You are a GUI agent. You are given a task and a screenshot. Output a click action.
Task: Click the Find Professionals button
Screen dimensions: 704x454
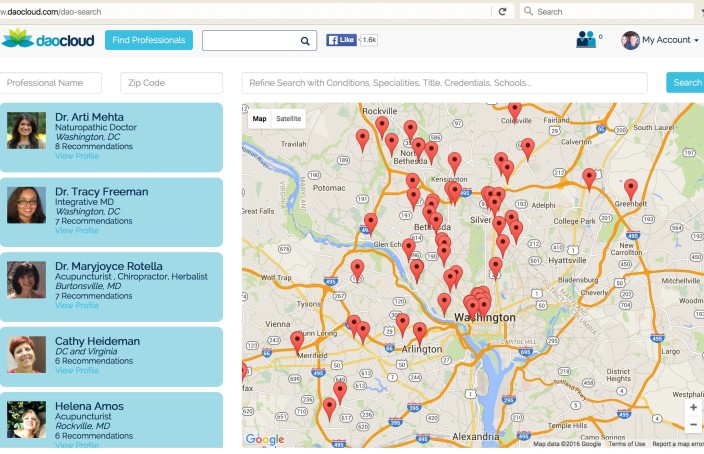pyautogui.click(x=149, y=40)
